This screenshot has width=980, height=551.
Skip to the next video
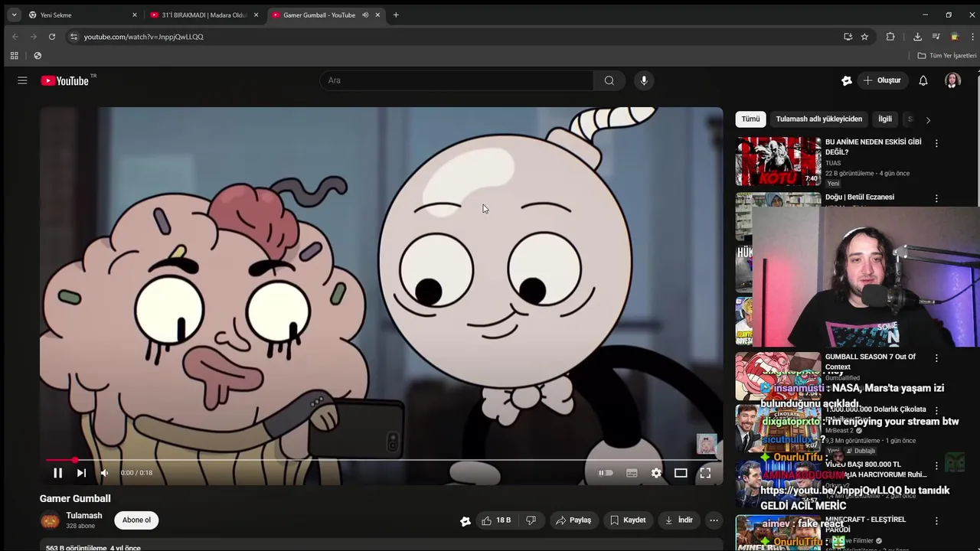(81, 473)
